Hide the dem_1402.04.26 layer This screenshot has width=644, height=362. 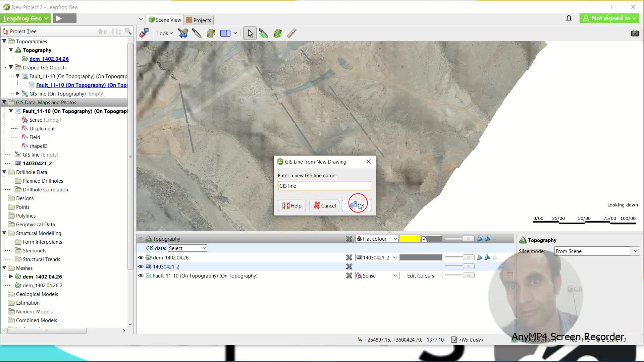[141, 257]
